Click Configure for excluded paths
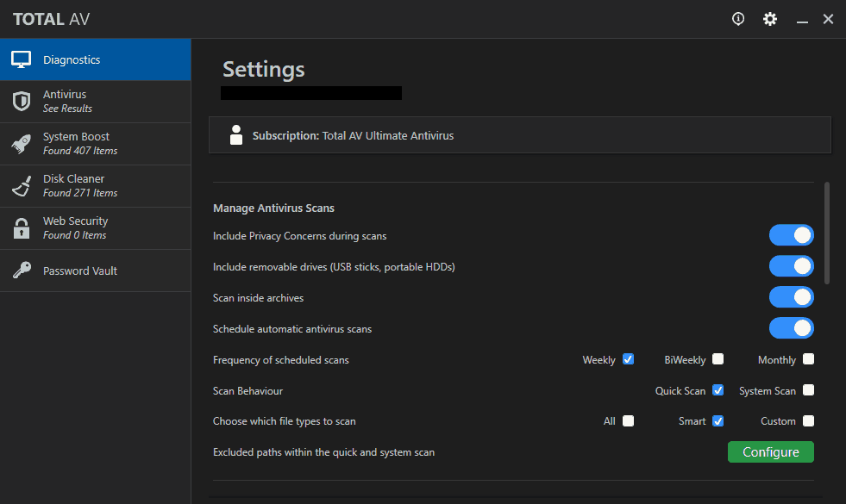 (770, 451)
